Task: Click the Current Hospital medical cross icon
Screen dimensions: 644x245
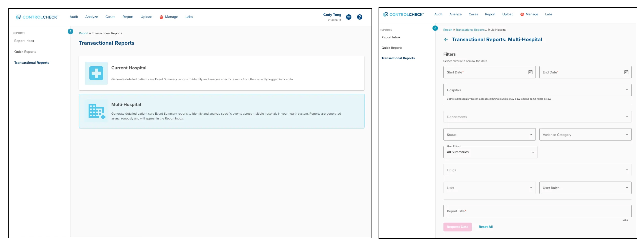Action: 96,73
